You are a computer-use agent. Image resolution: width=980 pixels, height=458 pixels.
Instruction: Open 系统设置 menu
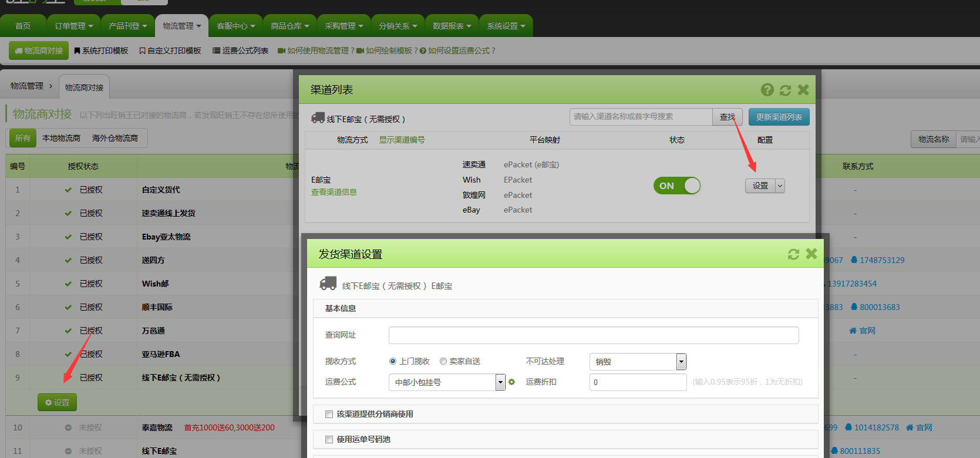tap(506, 26)
